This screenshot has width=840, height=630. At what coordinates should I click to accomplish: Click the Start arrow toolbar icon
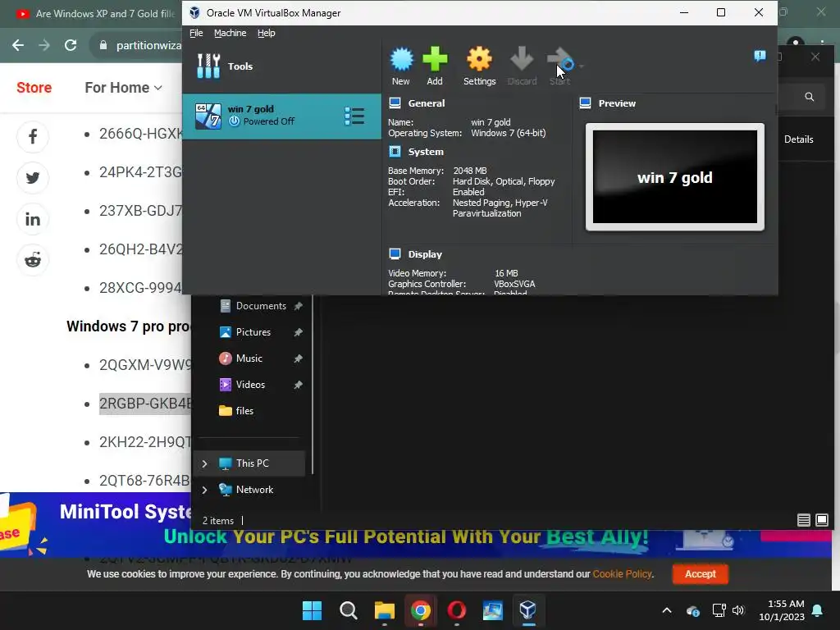559,59
